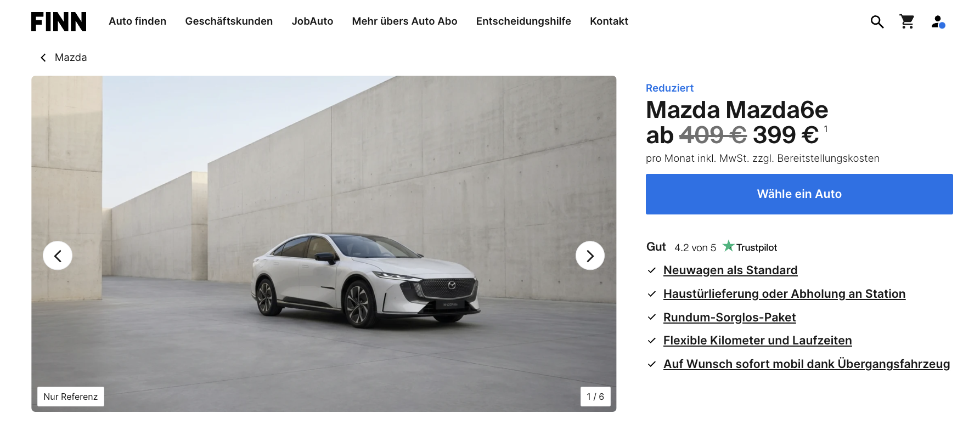Open the Kontakt page

pos(609,21)
